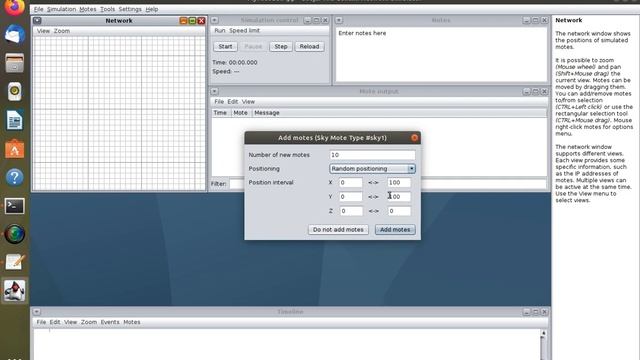640x360 pixels.
Task: Click the Mote output window menu icon
Action: point(214,91)
